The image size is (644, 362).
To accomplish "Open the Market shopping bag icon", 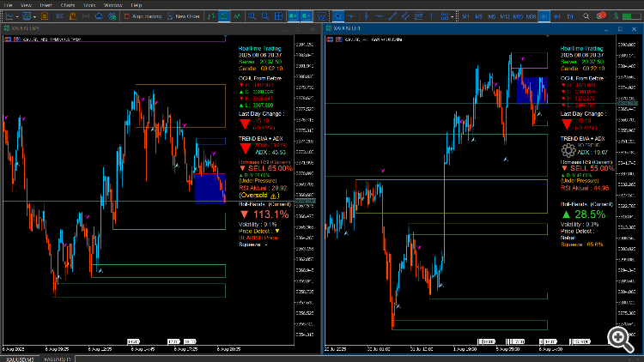I will click(x=73, y=16).
